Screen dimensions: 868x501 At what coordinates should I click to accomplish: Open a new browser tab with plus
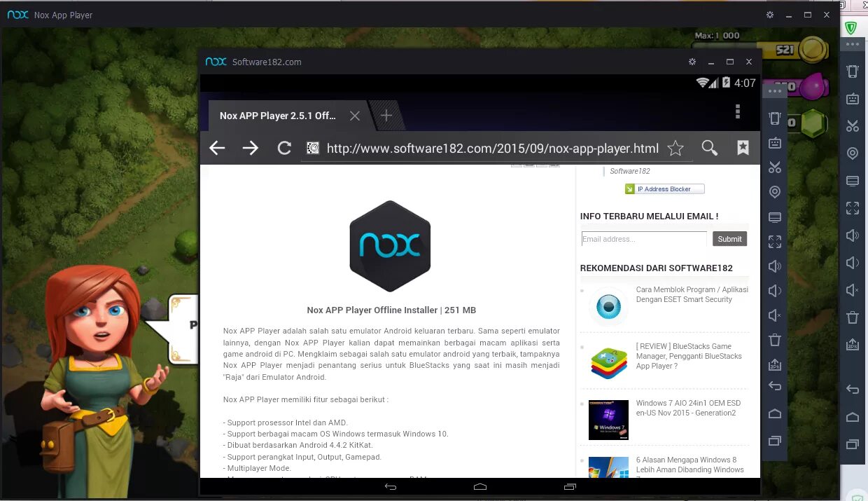tap(386, 116)
